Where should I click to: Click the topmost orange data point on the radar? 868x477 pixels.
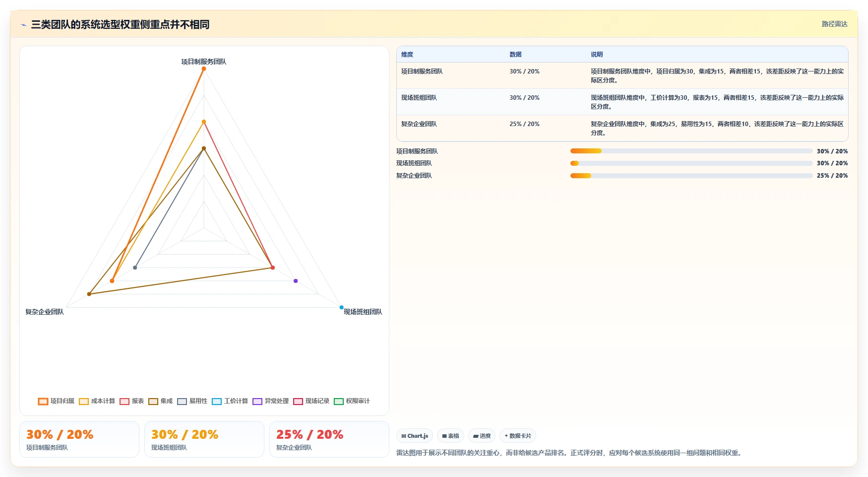click(x=204, y=68)
